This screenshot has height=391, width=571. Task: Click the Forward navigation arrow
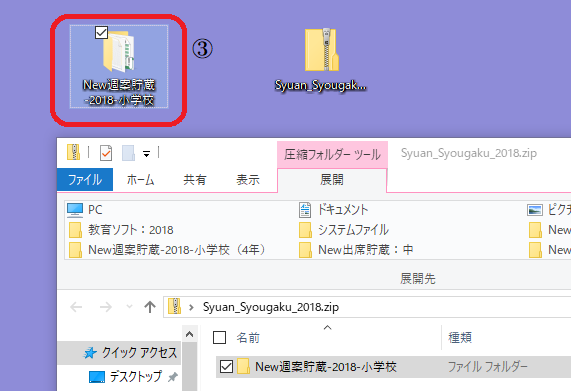[106, 307]
